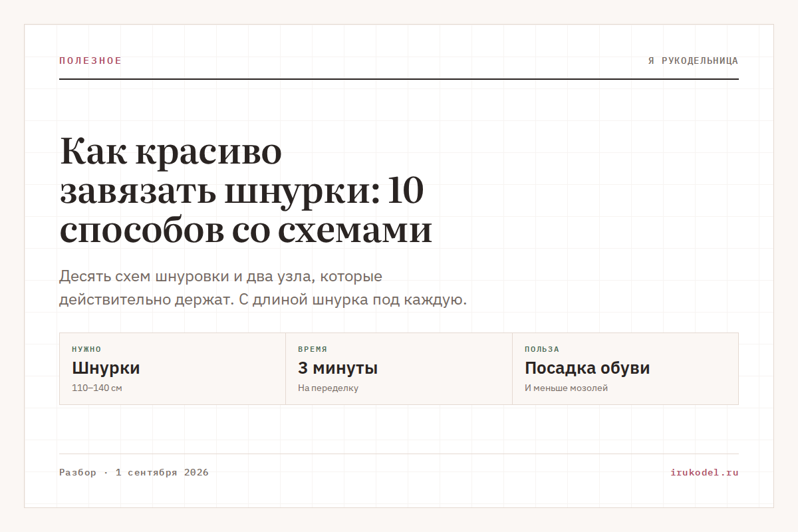Click the Разбор · 1 сентября 2026 footer text
Image resolution: width=798 pixels, height=532 pixels.
click(134, 473)
